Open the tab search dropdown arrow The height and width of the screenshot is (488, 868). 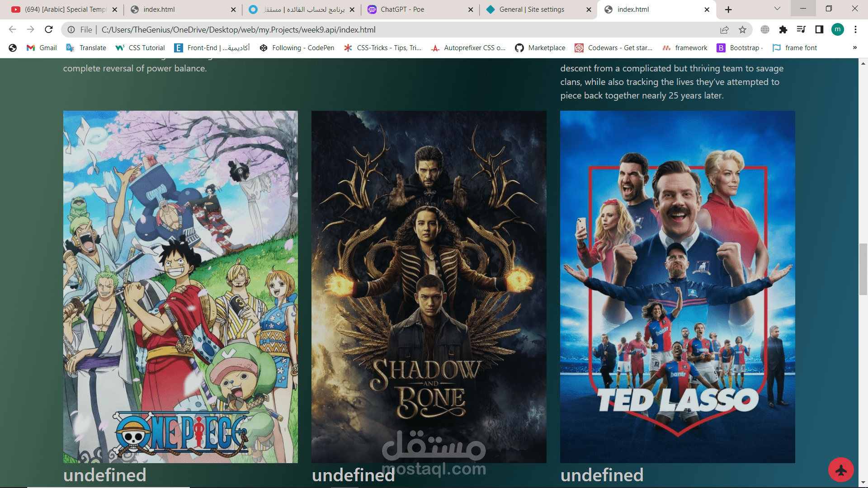[x=777, y=9]
